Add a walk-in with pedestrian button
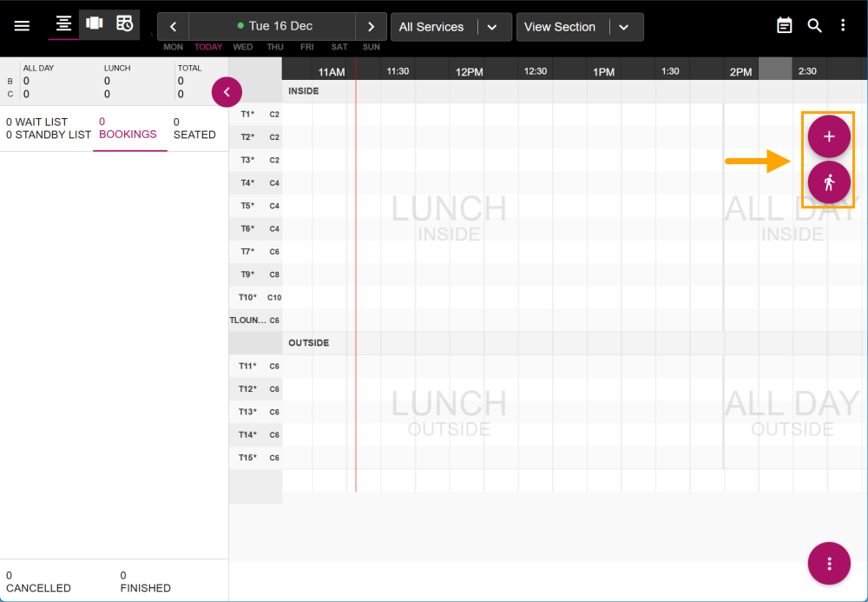Viewport: 868px width, 602px height. [x=829, y=182]
